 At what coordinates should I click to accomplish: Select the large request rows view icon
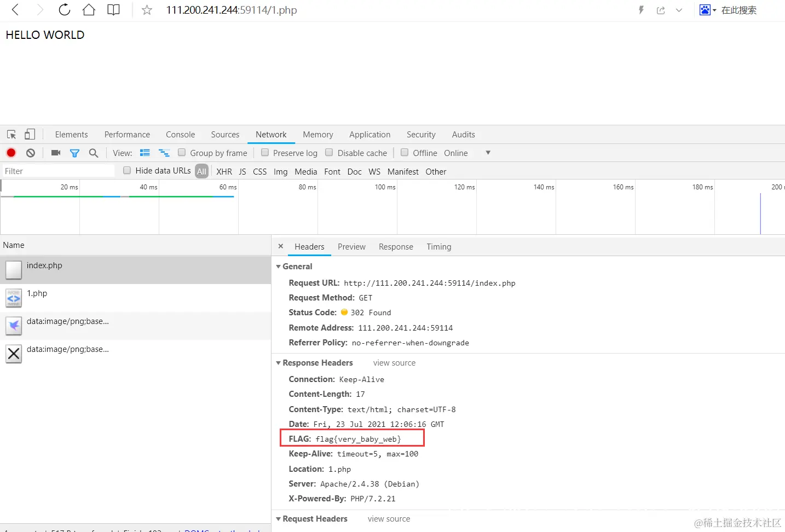coord(145,153)
